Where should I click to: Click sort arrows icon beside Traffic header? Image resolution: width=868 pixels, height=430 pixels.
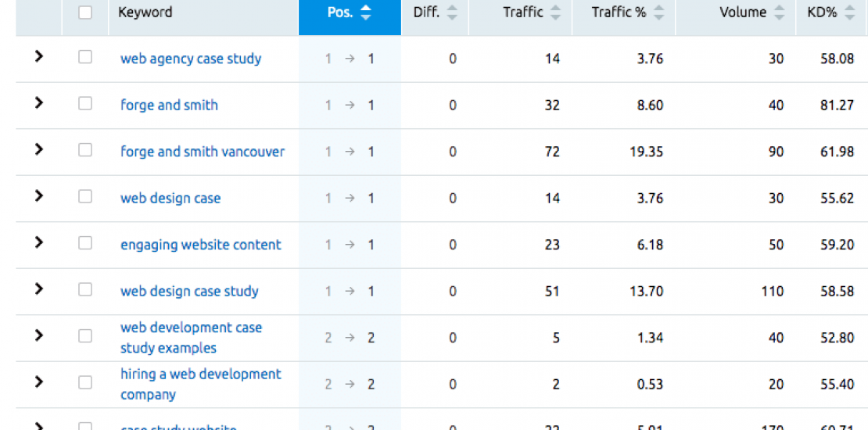555,13
